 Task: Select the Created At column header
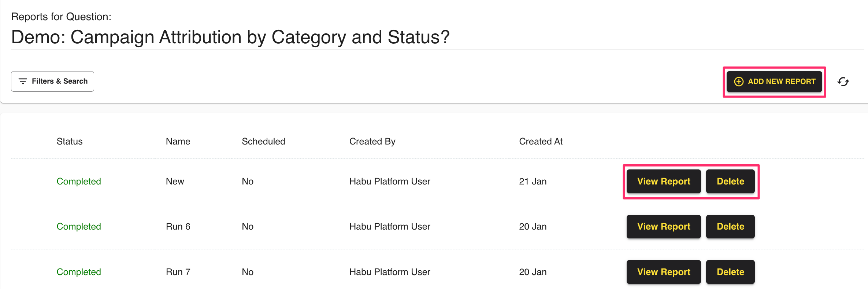point(541,142)
